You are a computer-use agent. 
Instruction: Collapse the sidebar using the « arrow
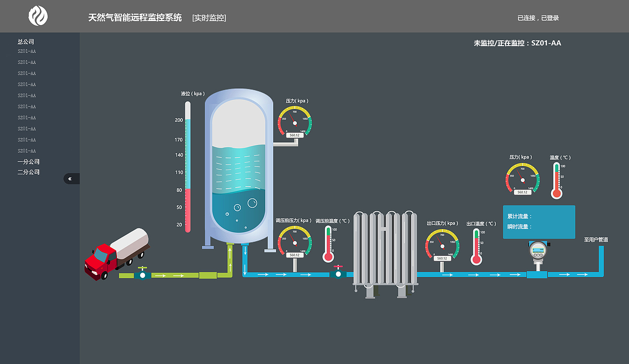point(71,178)
